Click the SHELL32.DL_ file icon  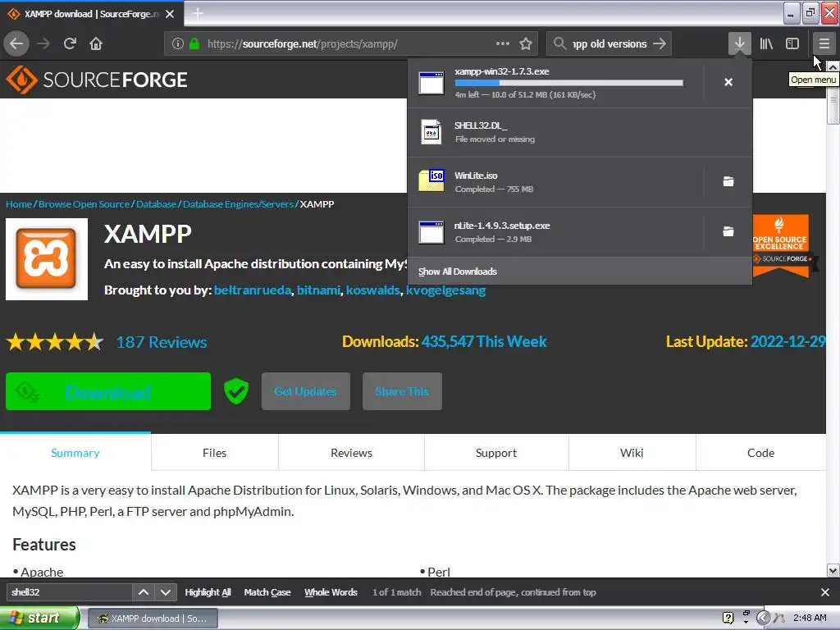[x=431, y=132]
